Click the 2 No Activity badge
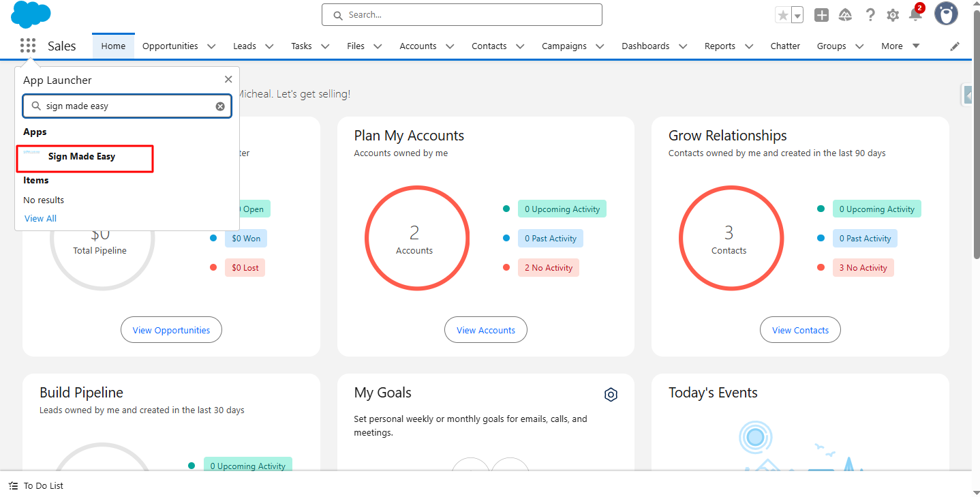The height and width of the screenshot is (497, 980). tap(549, 268)
